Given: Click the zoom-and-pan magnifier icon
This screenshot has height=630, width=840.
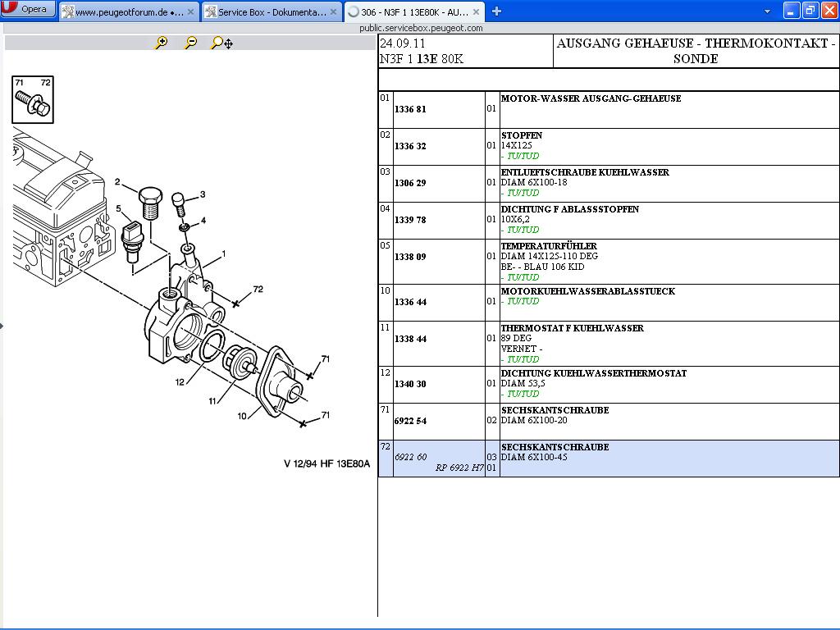Looking at the screenshot, I should pos(221,43).
